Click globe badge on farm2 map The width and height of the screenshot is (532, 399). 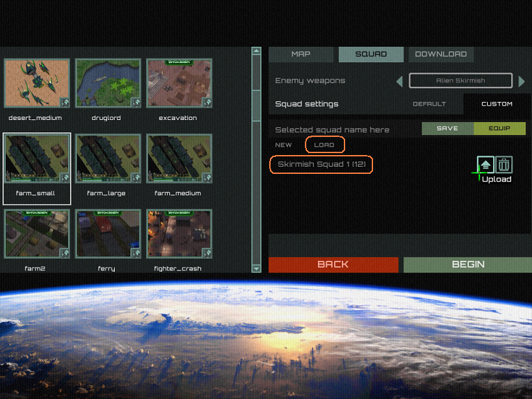point(65,253)
